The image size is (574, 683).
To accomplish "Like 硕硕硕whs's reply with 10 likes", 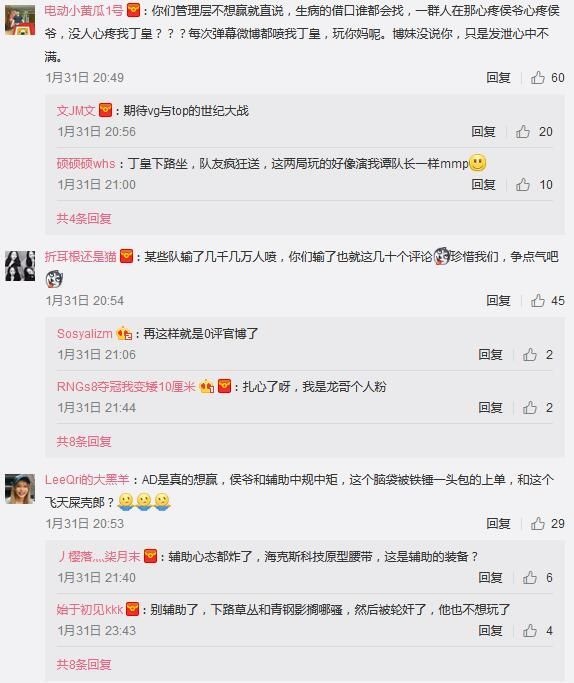I will (523, 185).
